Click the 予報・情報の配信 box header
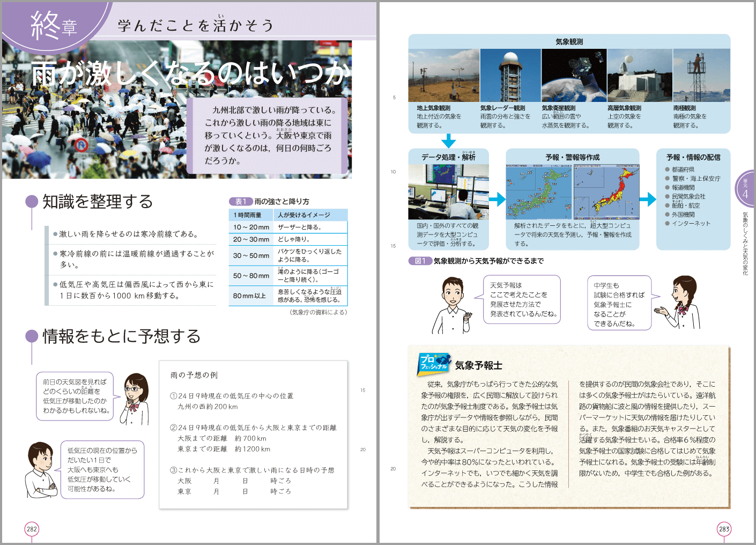 point(693,157)
